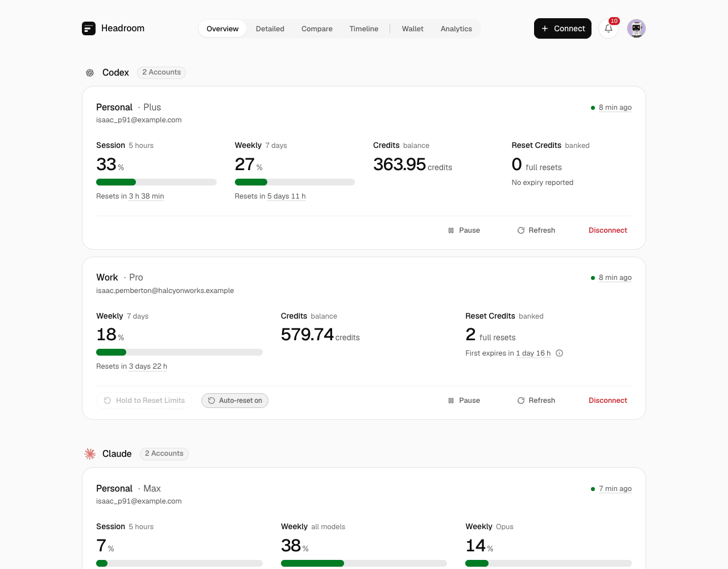This screenshot has width=728, height=569.
Task: Click Work weekly 18% progress bar
Action: 179,352
